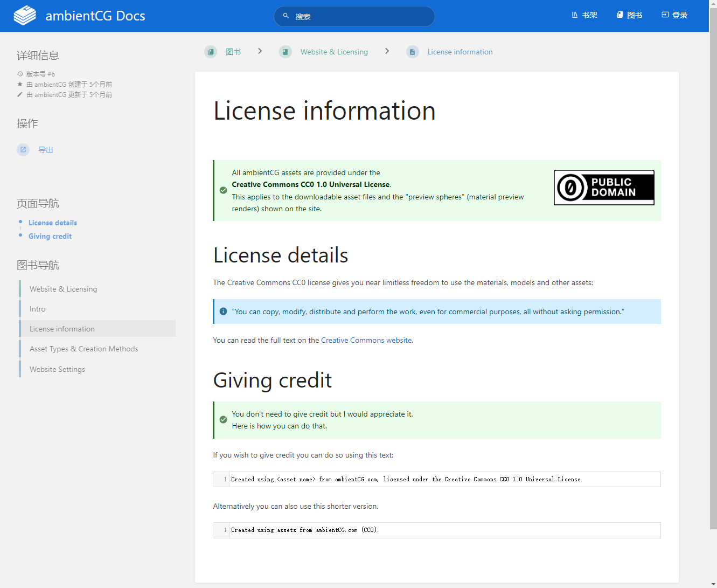Click the 'Creative Commons CC0 1.0 Universal License' bold text

tap(311, 184)
